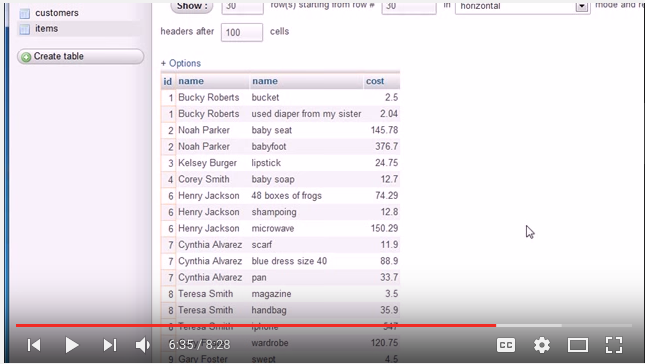Select cell 'scarf'

pos(262,245)
